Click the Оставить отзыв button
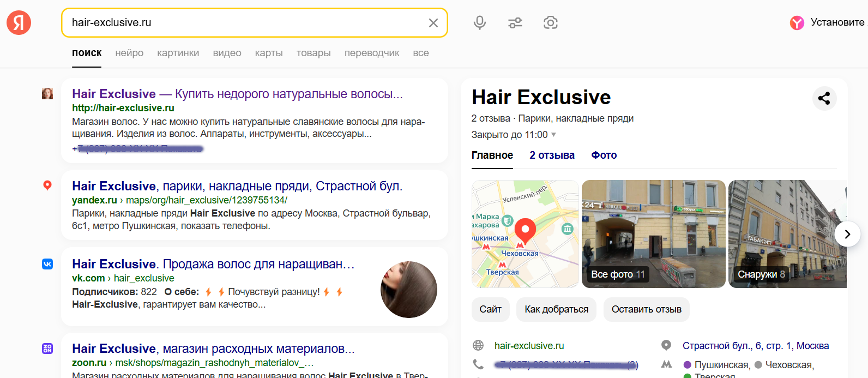The image size is (868, 378). tap(647, 309)
